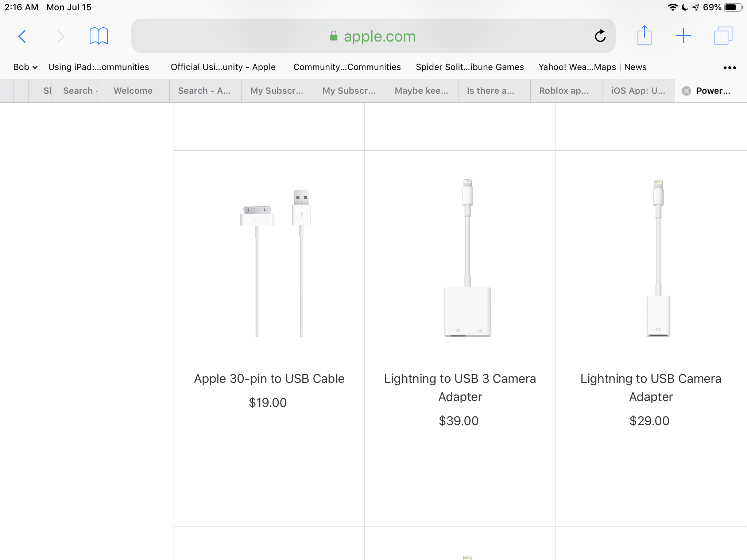Switch to the Maybe kee... tab
This screenshot has width=747, height=560.
tap(421, 91)
